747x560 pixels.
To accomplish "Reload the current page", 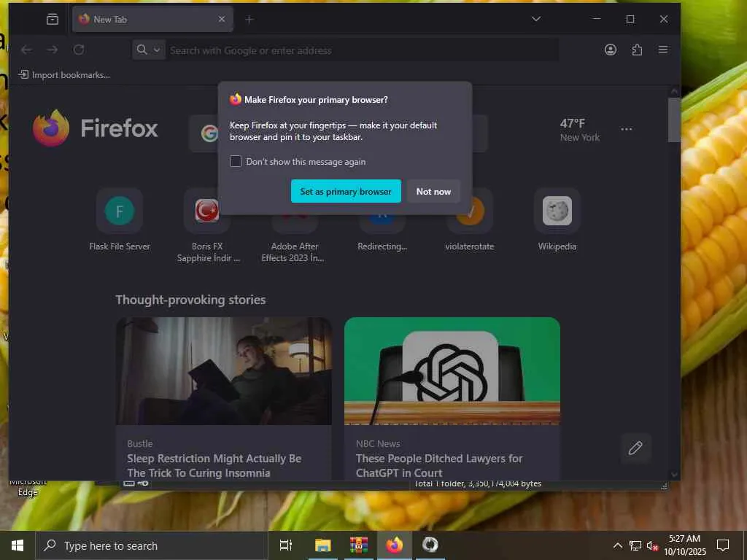I will [79, 50].
